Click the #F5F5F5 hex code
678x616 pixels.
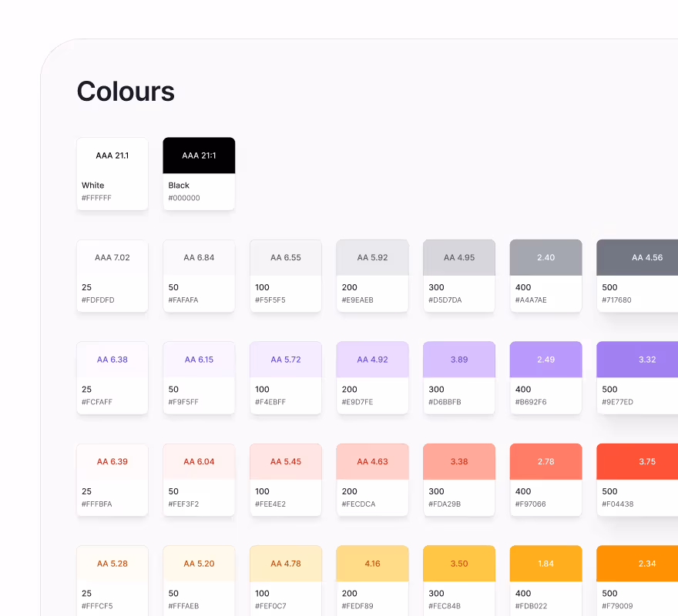(x=270, y=300)
